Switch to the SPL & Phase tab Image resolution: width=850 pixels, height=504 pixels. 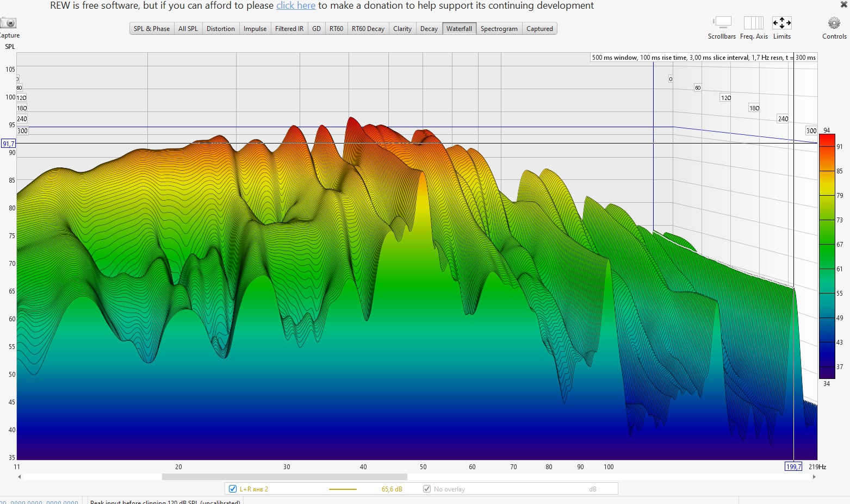click(x=152, y=29)
